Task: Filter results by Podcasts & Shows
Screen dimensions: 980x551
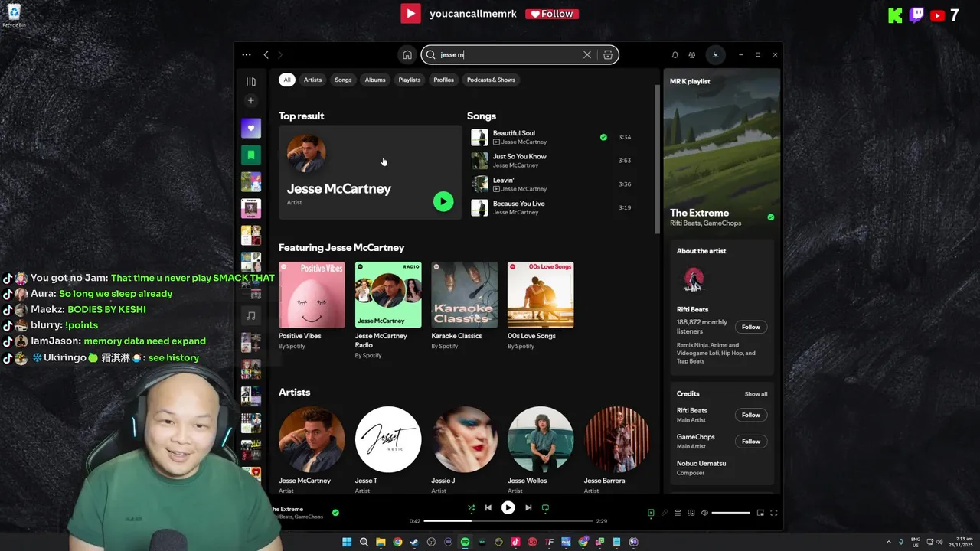Action: (491, 80)
